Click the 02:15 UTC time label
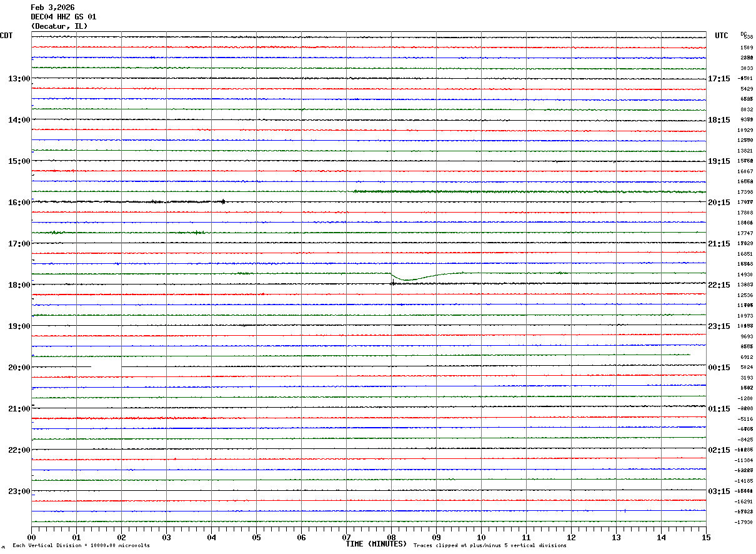The width and height of the screenshot is (756, 554). [x=719, y=450]
